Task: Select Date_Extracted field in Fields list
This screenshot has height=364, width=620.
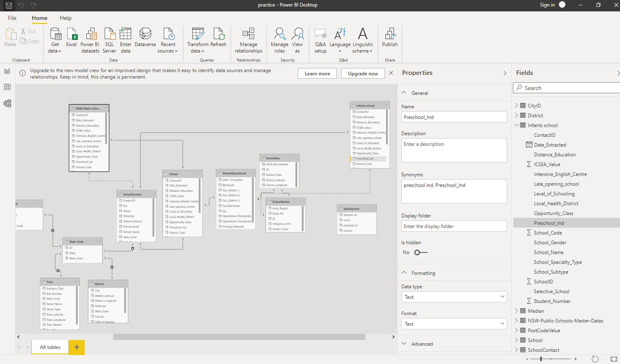Action: 550,145
